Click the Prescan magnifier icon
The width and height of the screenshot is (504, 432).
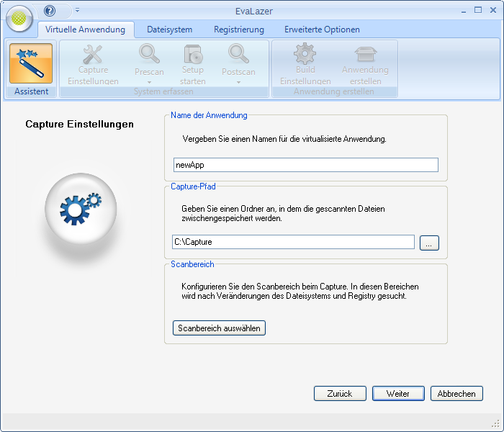149,55
